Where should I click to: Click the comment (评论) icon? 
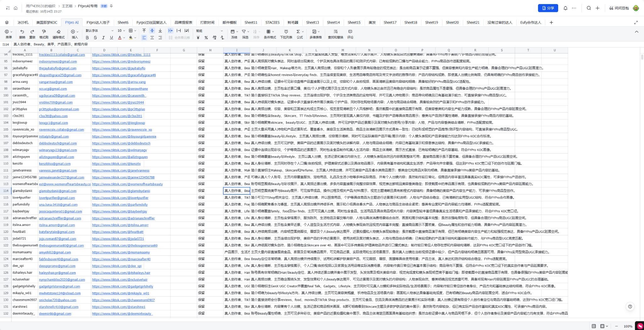[350, 31]
